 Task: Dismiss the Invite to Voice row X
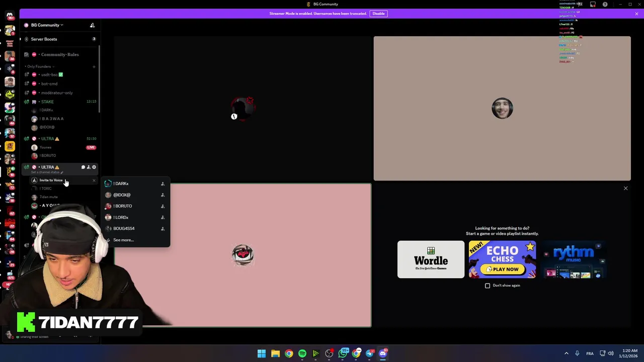[94, 180]
